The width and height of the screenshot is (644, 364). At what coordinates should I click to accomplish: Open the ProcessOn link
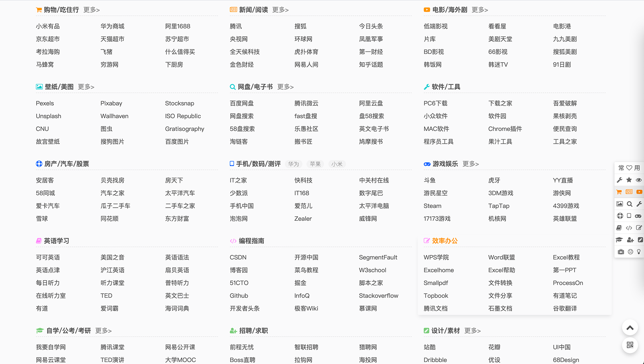[568, 283]
